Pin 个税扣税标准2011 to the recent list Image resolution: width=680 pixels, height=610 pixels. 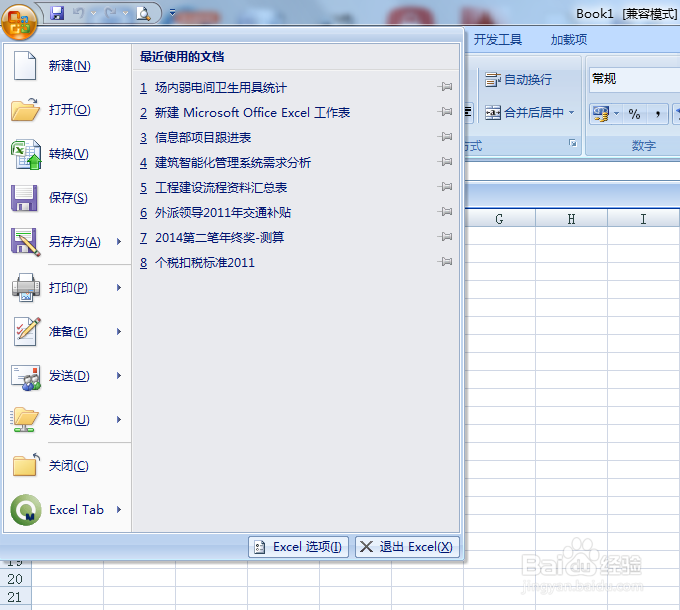tap(445, 262)
